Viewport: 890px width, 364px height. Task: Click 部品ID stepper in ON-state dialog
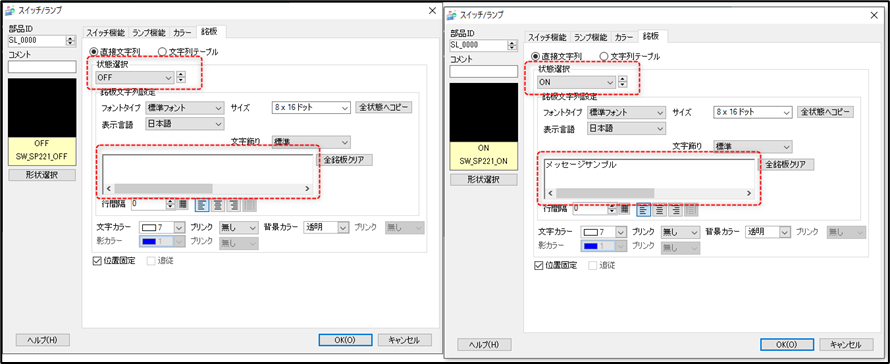pyautogui.click(x=513, y=45)
